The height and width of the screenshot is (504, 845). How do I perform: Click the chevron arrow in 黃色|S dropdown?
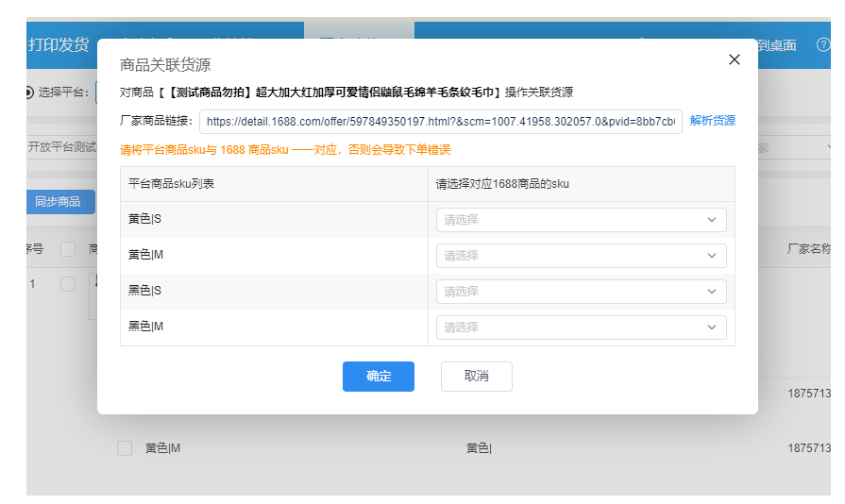712,220
